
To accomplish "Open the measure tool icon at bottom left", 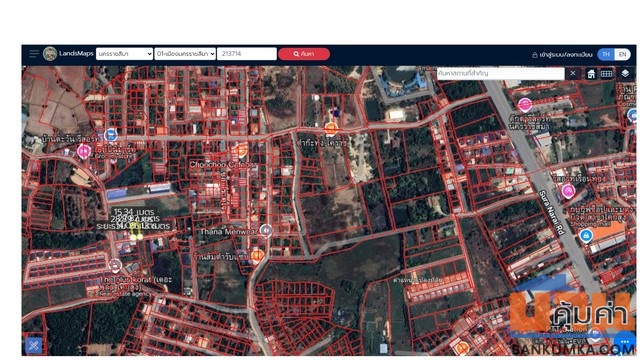I will click(x=34, y=346).
